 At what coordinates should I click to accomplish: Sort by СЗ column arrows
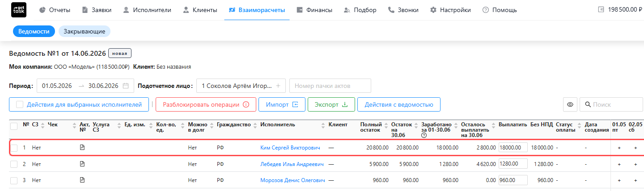click(x=42, y=126)
